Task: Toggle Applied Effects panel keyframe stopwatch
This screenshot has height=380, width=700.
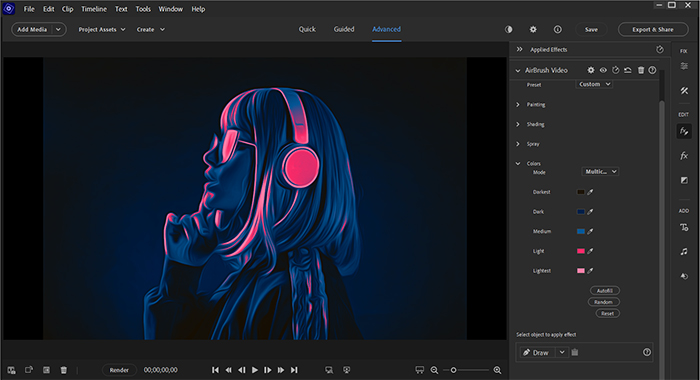Action: [x=660, y=50]
